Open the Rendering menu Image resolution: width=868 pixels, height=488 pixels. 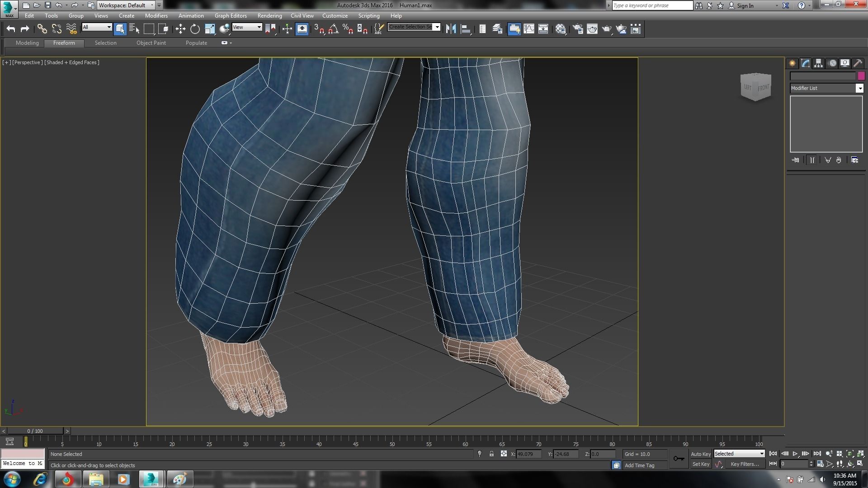click(269, 16)
